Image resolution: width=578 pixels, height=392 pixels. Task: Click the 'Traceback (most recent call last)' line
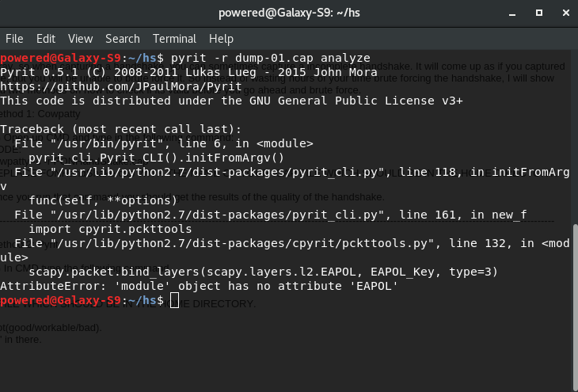(120, 129)
